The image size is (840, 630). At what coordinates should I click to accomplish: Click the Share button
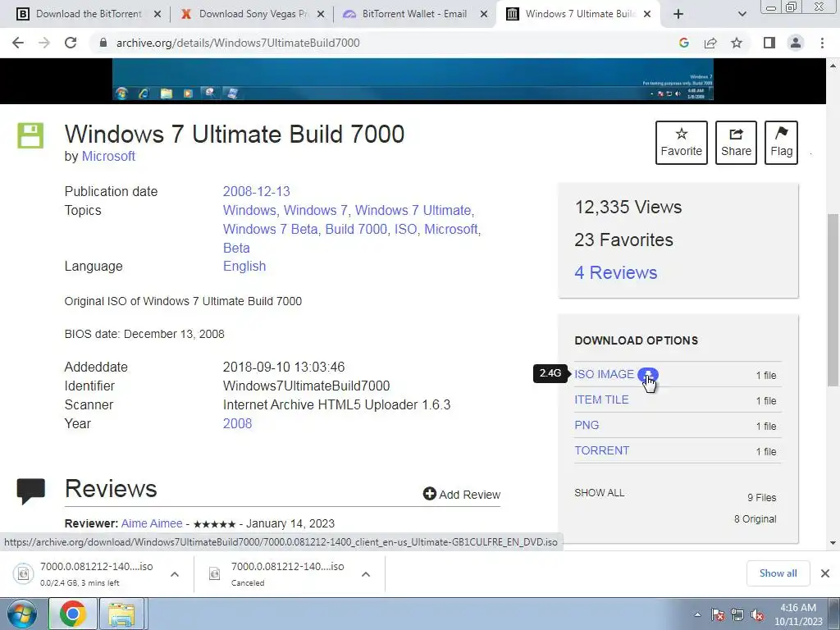tap(736, 143)
